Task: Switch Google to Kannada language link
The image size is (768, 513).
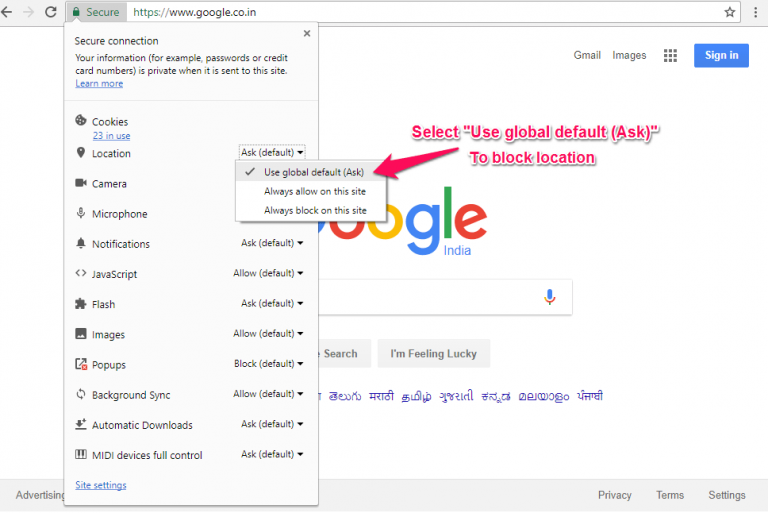Action: (x=496, y=396)
